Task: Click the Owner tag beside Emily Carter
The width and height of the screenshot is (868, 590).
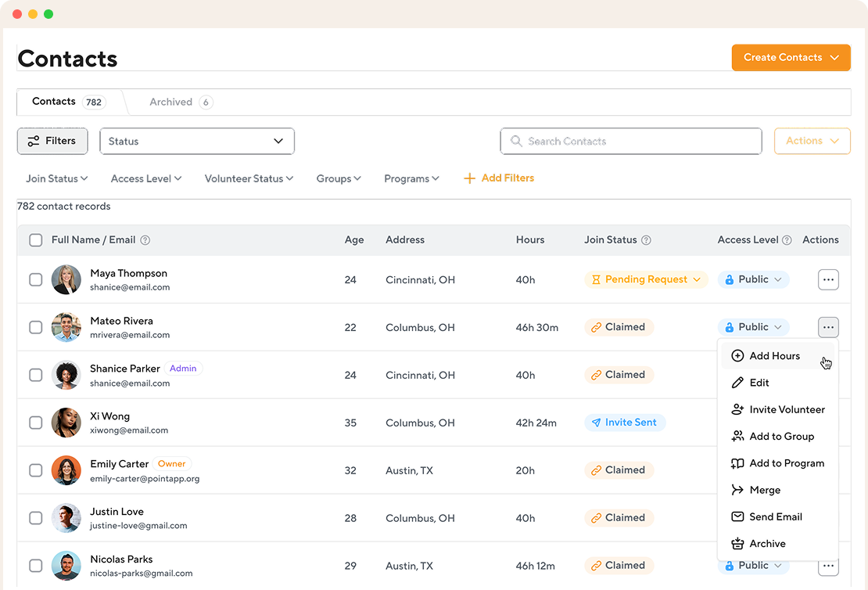Action: [171, 464]
